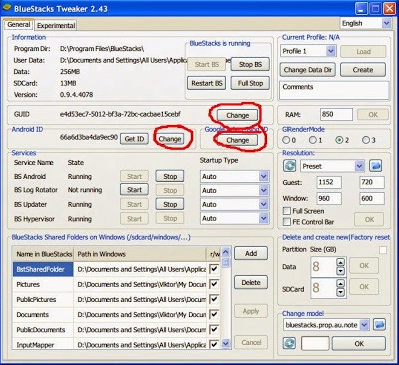Click the Create profile button
399x365 pixels.
coord(363,70)
